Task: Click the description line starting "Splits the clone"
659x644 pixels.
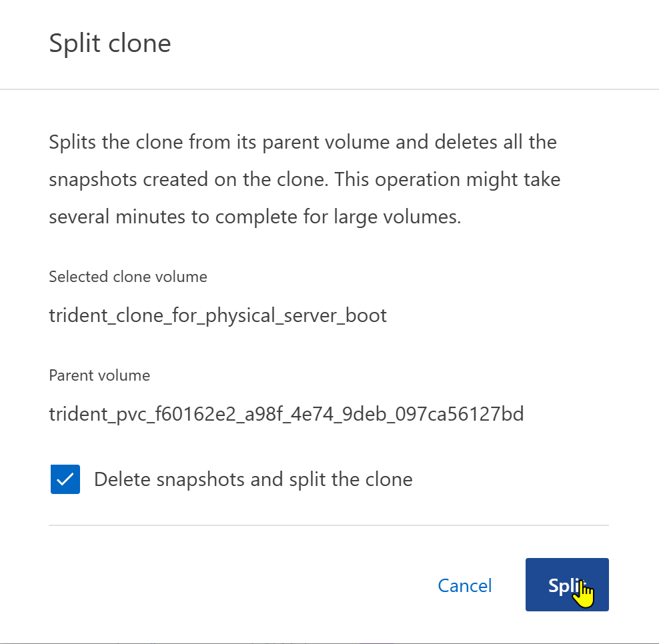Action: pos(302,142)
